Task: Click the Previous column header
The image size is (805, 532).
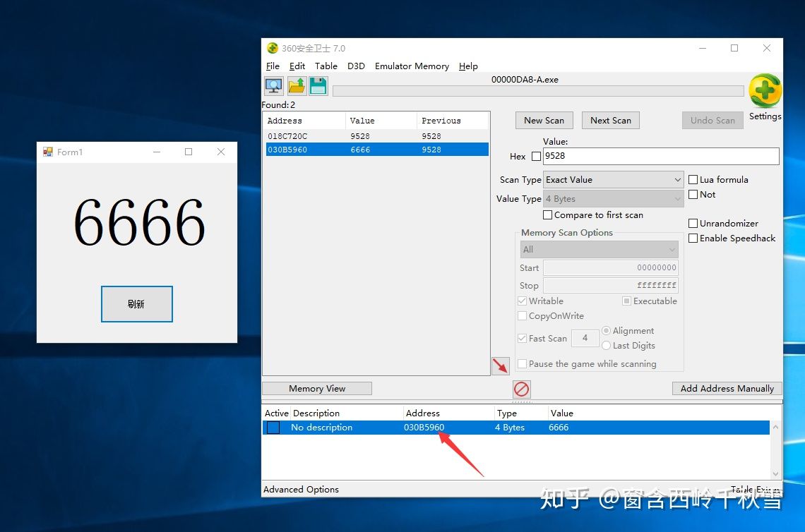Action: tap(452, 121)
